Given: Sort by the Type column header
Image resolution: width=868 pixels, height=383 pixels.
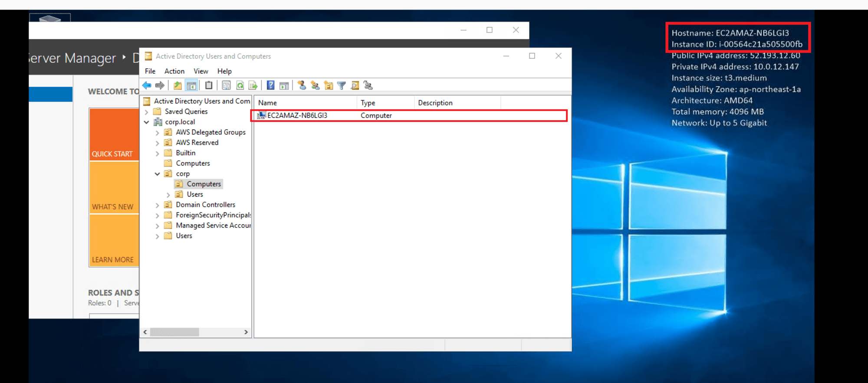Looking at the screenshot, I should (x=385, y=103).
